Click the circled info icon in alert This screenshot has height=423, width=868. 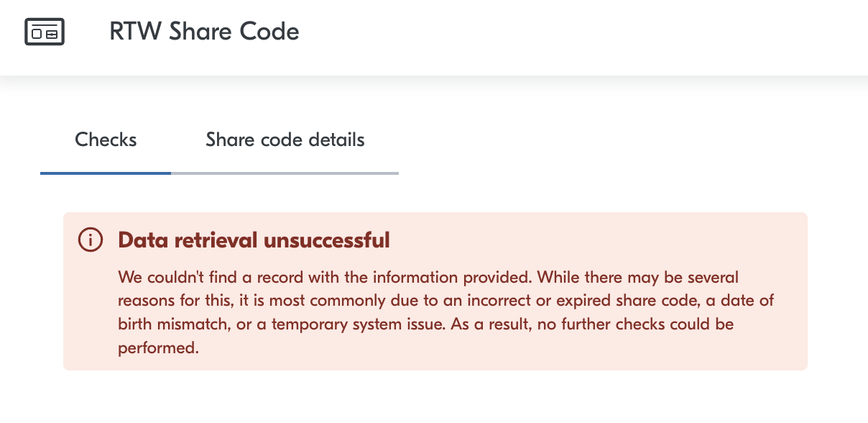[91, 240]
